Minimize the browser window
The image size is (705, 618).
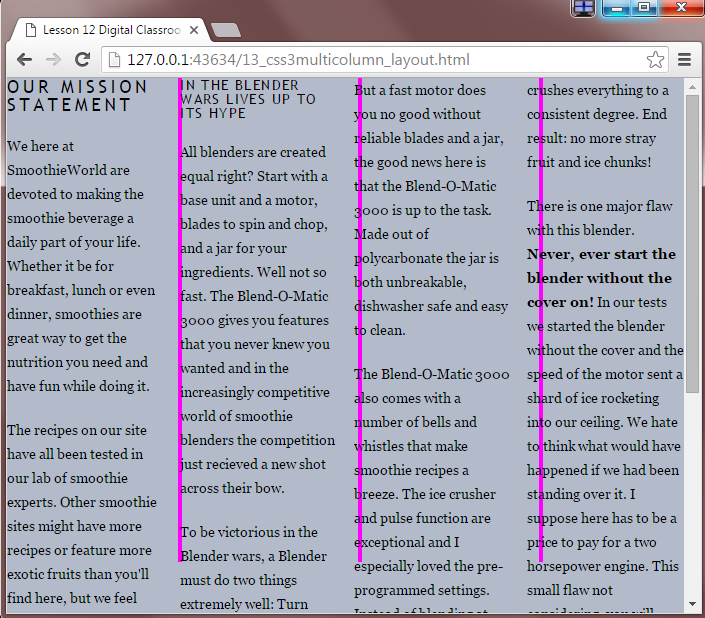pos(615,9)
